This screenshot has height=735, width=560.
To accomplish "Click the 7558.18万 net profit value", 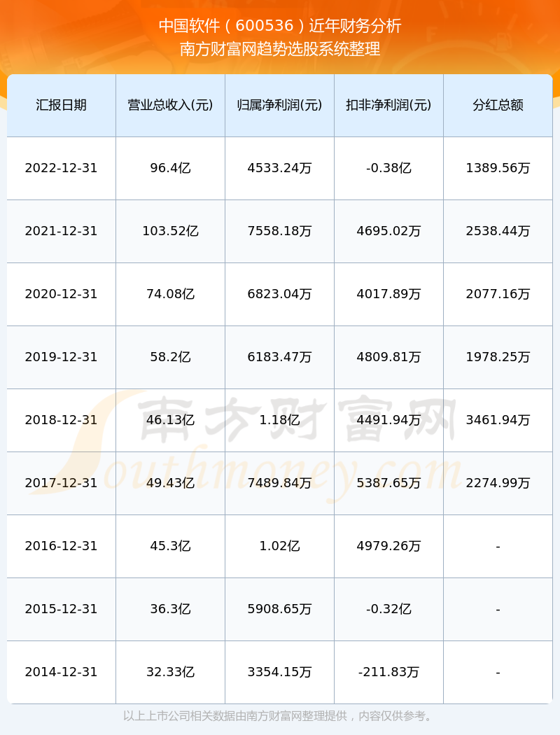I will pos(280,231).
